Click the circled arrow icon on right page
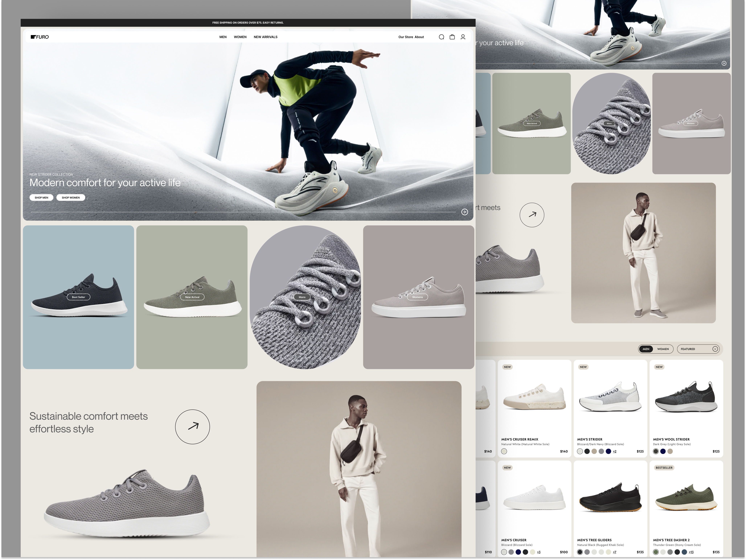The image size is (746, 560). pos(532,215)
